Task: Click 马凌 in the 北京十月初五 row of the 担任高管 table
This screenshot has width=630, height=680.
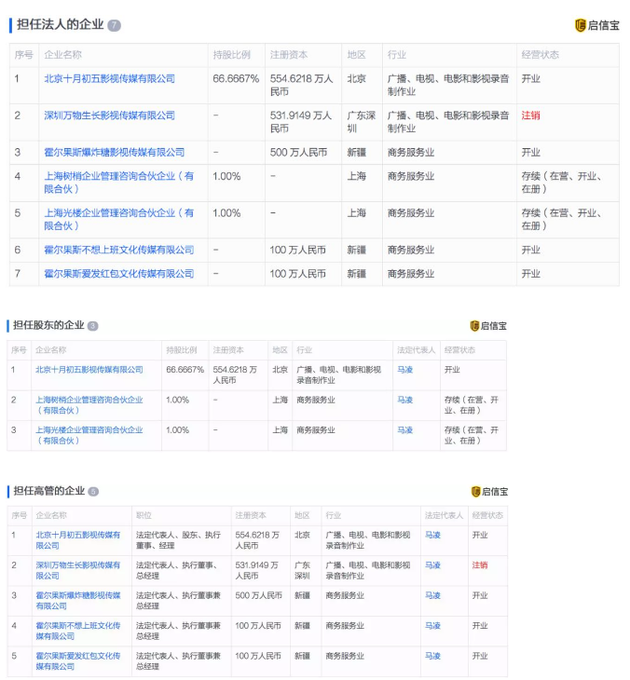Action: (433, 535)
